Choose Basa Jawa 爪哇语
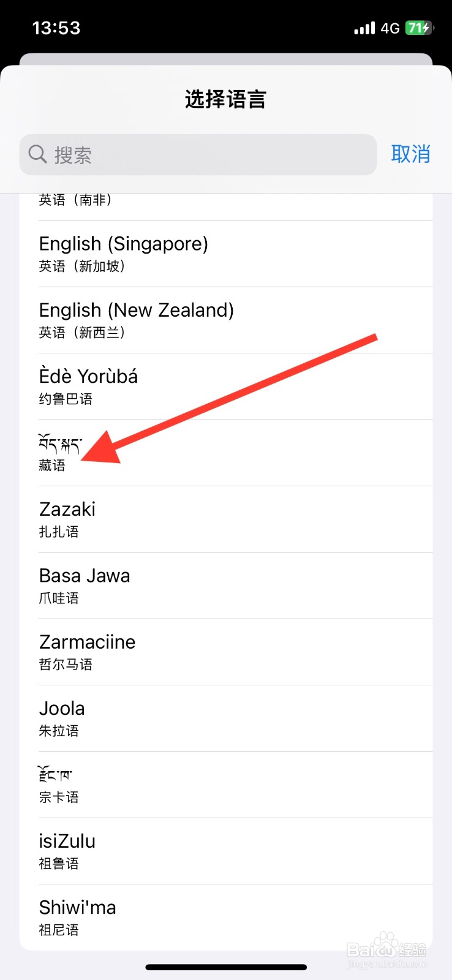Image resolution: width=452 pixels, height=980 pixels. pos(226,586)
